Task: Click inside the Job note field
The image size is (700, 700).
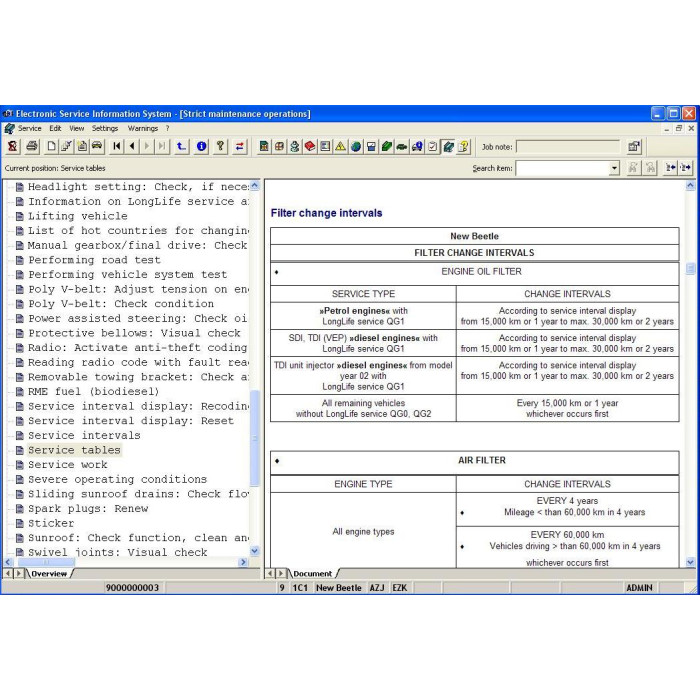Action: point(568,146)
